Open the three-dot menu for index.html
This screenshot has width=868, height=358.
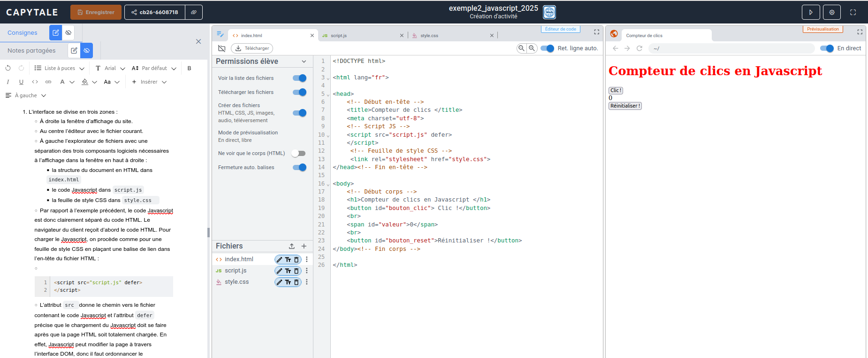tap(307, 259)
